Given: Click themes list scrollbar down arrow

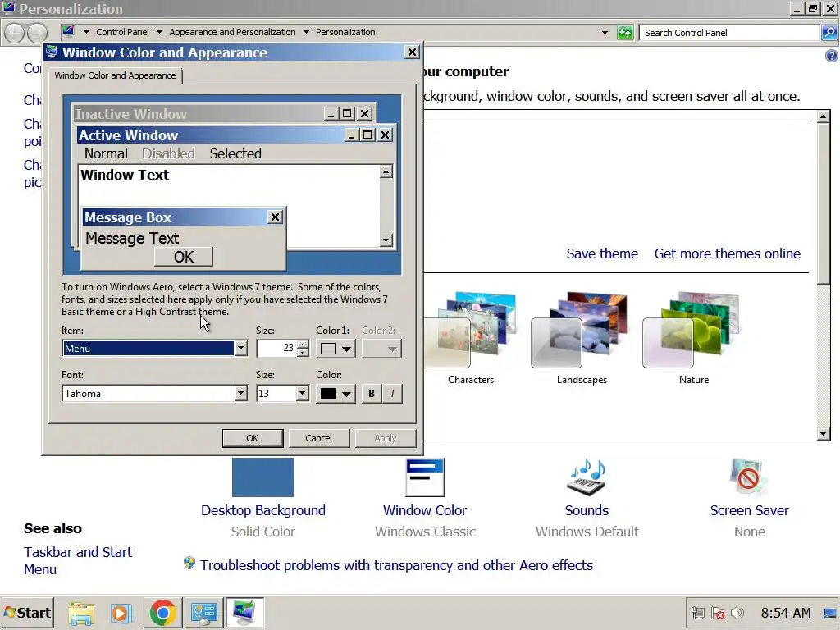Looking at the screenshot, I should pos(824,434).
